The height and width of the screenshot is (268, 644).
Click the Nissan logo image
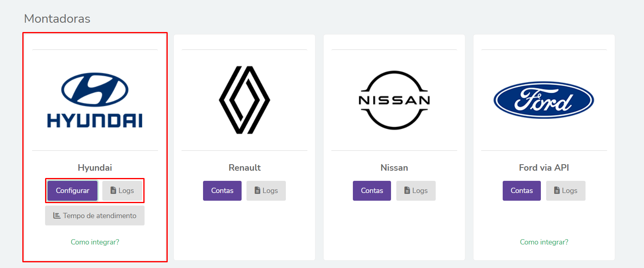pos(394,100)
